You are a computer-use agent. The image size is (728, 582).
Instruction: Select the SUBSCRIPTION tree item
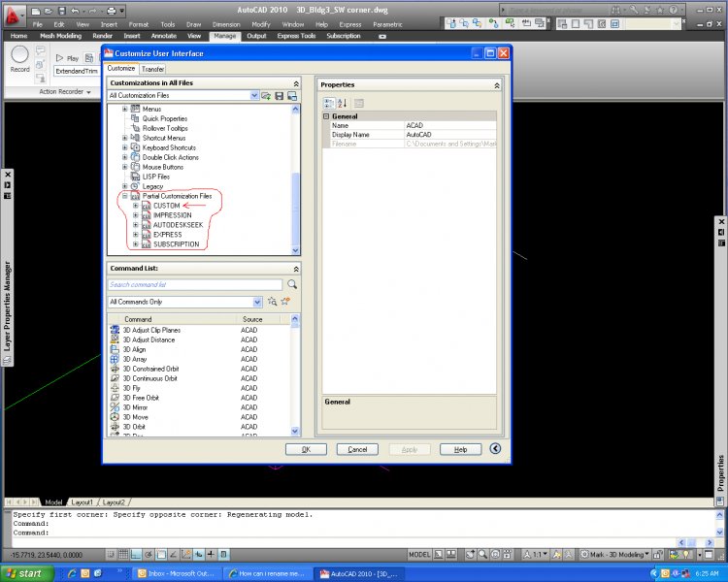point(177,244)
